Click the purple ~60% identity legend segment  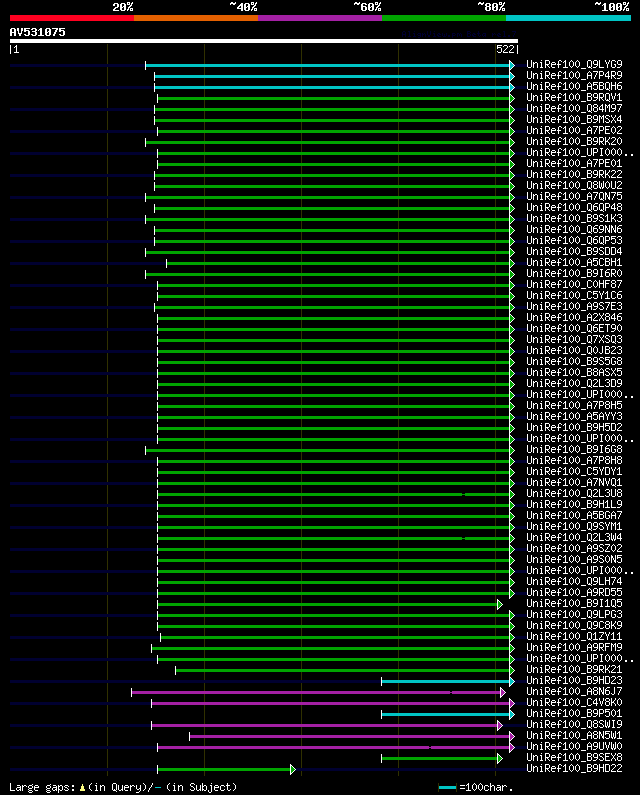(320, 18)
